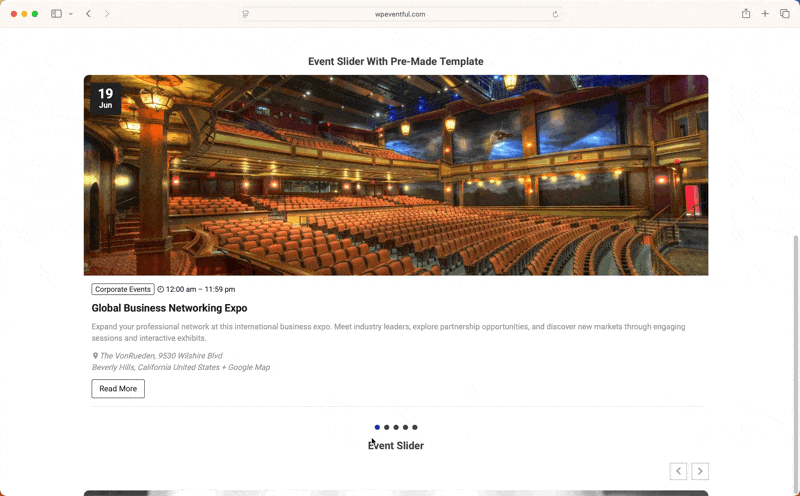Click the browser forward arrow
This screenshot has height=496, width=800.
pyautogui.click(x=107, y=14)
